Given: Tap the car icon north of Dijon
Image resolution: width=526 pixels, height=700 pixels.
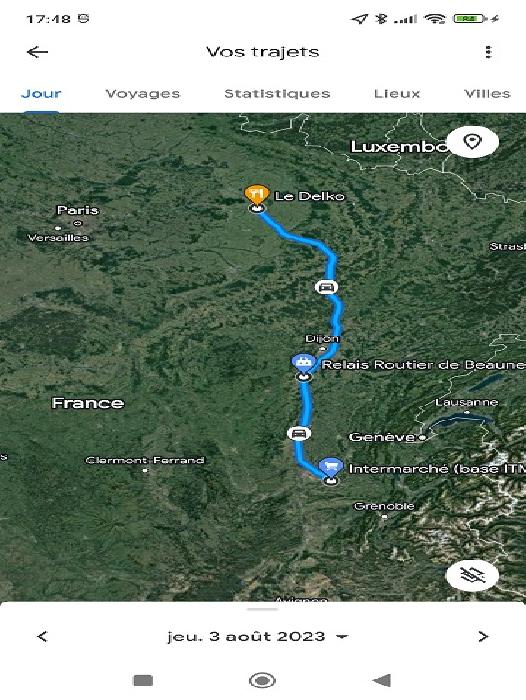Looking at the screenshot, I should tap(326, 287).
